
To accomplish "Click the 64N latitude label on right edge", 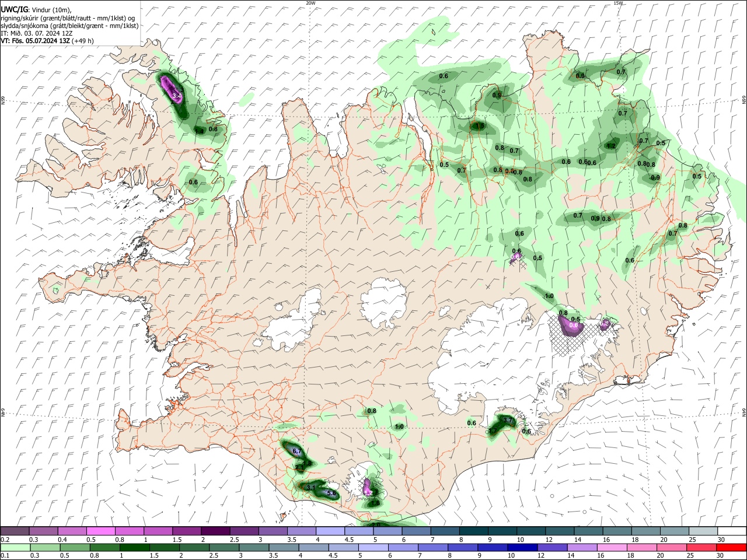I will pos(744,412).
